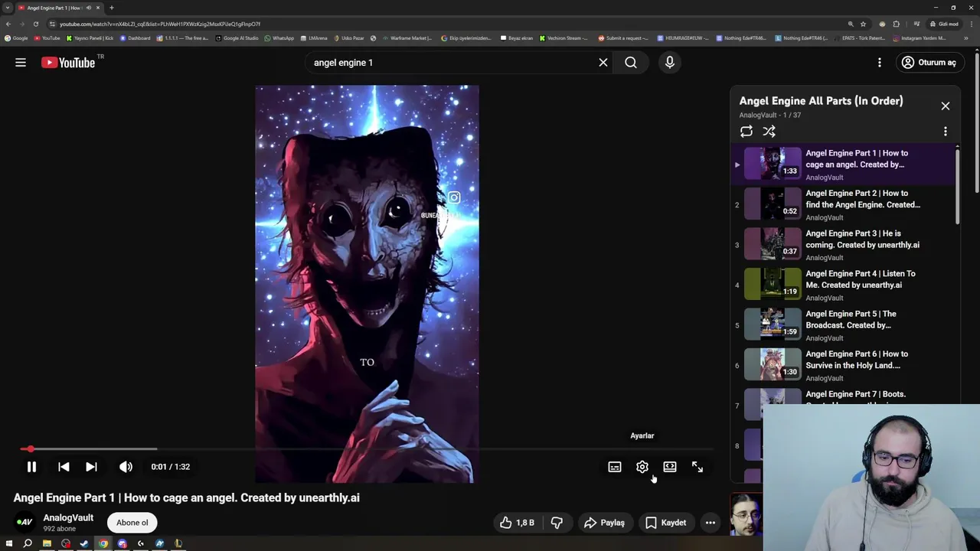Image resolution: width=980 pixels, height=551 pixels.
Task: Click the playlist panel scrollbar
Action: (957, 185)
